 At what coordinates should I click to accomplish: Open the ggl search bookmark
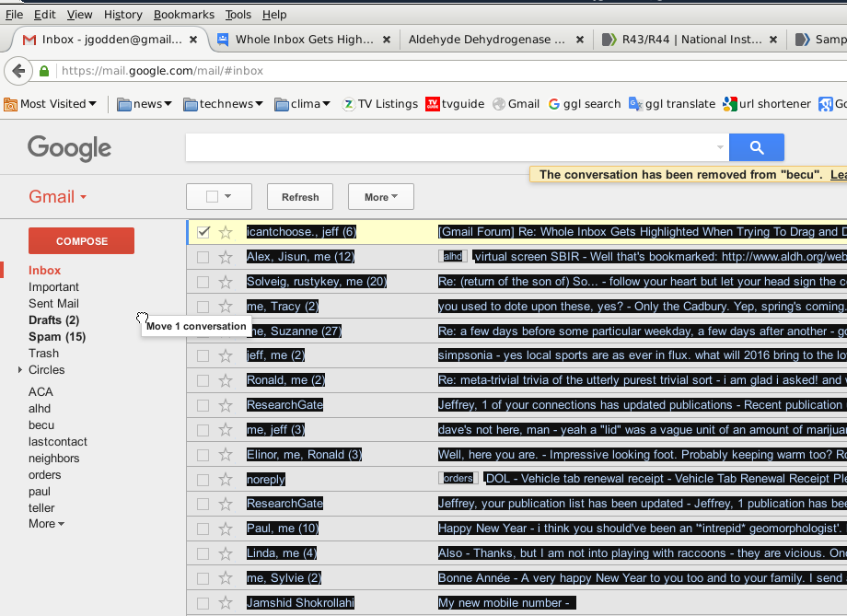(x=585, y=104)
